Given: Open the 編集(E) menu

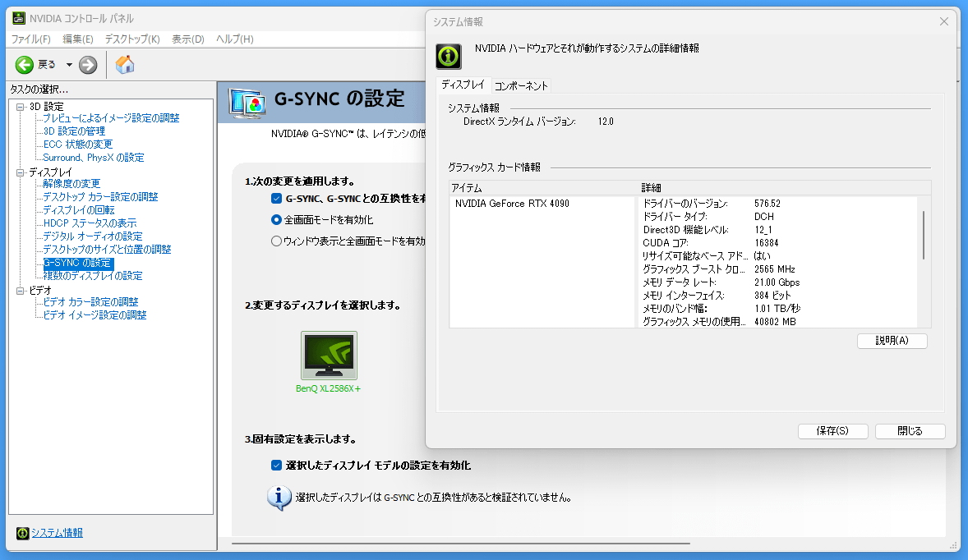Looking at the screenshot, I should [x=78, y=39].
